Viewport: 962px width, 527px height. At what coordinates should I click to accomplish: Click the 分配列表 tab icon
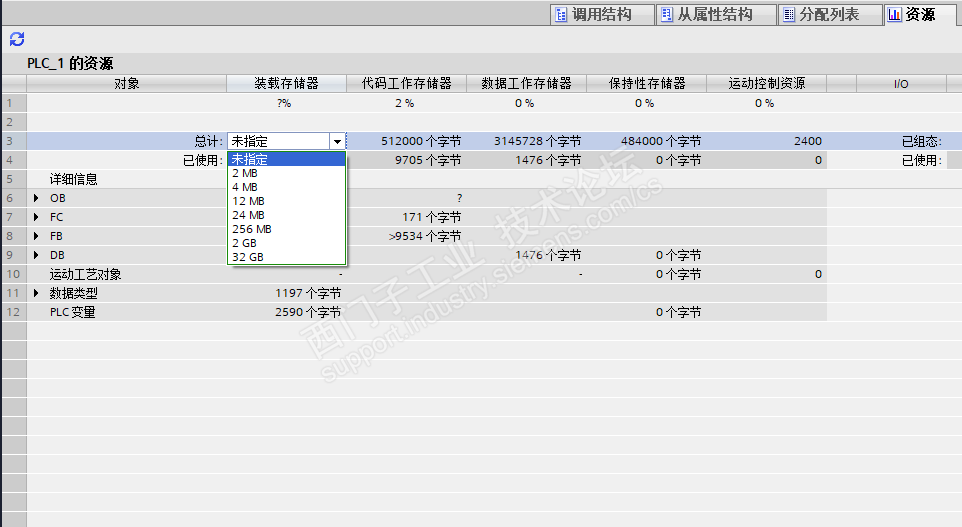coord(789,15)
